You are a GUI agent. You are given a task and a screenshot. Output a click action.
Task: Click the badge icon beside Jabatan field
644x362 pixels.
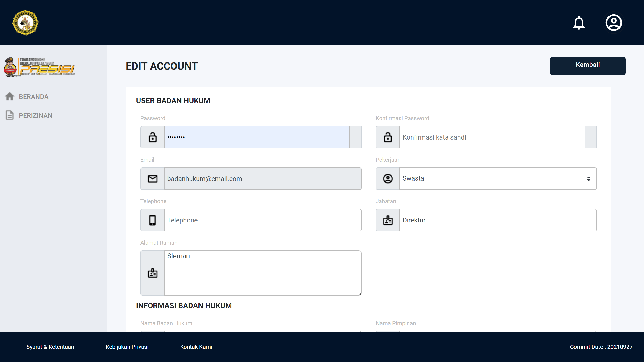[x=388, y=220]
